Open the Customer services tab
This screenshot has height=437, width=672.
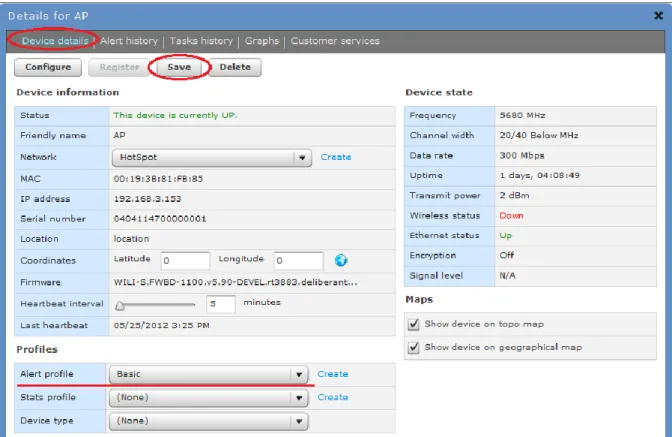pos(335,41)
